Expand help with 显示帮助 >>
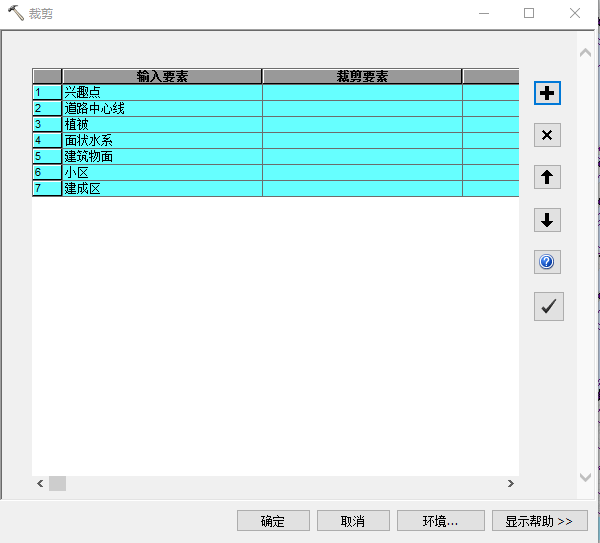The height and width of the screenshot is (543, 600). (540, 521)
